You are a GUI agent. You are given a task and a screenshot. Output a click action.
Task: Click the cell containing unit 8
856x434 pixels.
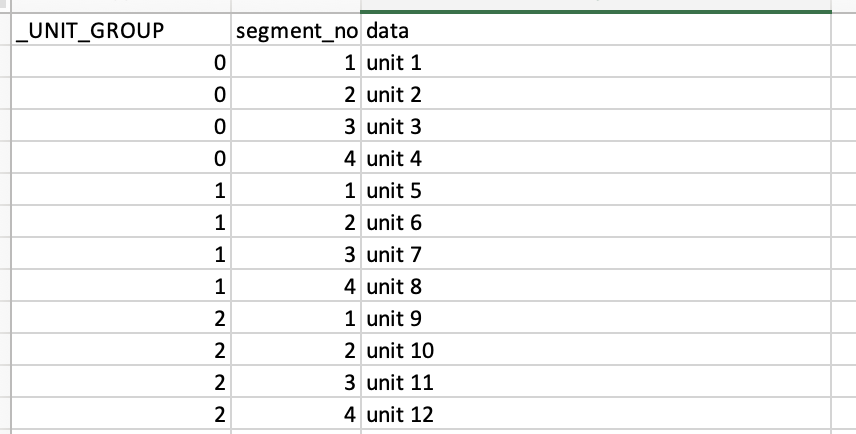click(596, 285)
